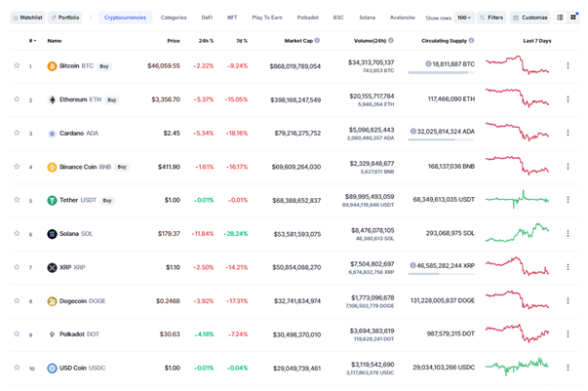Click the Buy button next to Ethereum
This screenshot has height=391, width=588.
click(112, 100)
